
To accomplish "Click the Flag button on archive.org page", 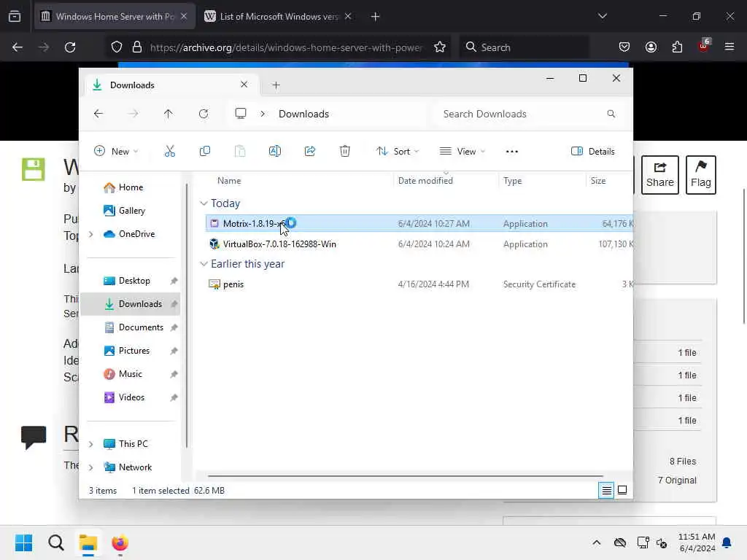I will 701,175.
